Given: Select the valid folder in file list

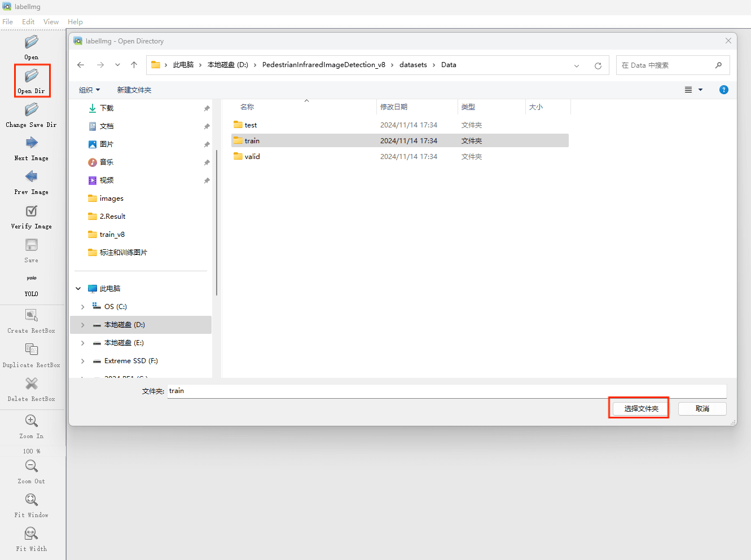Looking at the screenshot, I should tap(252, 157).
